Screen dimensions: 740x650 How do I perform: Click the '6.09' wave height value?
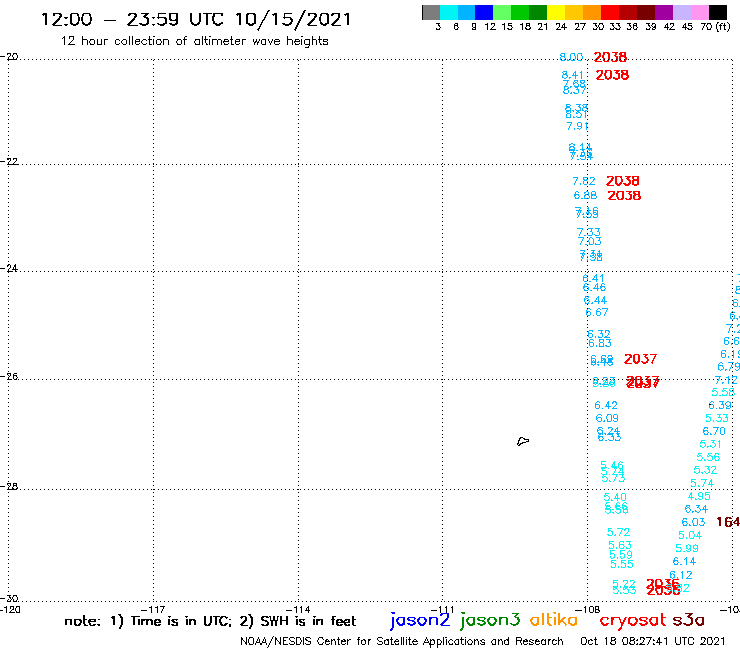607,418
